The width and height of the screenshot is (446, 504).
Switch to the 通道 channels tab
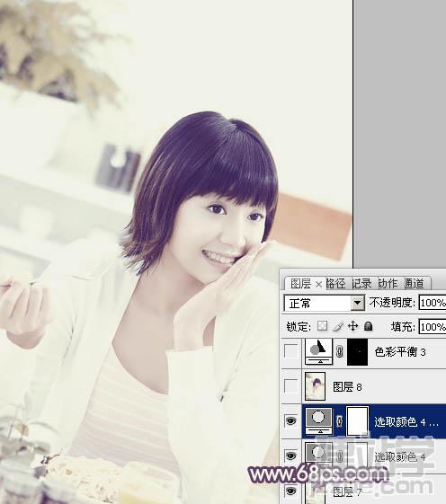415,284
